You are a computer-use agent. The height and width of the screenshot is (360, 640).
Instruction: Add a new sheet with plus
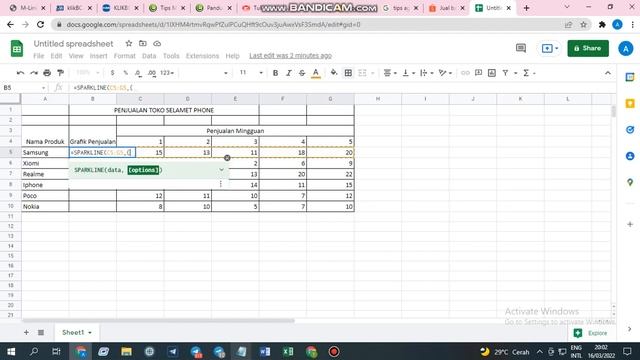pyautogui.click(x=26, y=333)
